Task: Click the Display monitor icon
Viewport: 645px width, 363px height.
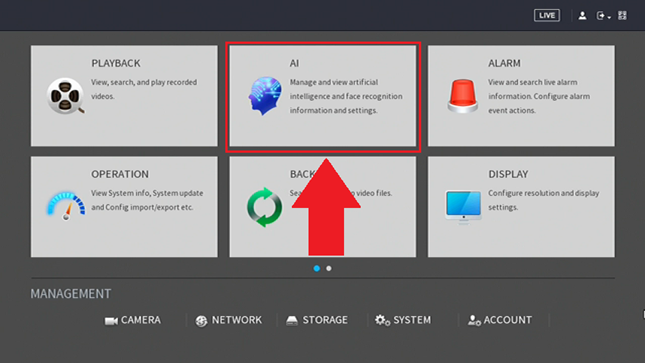Action: [x=463, y=207]
